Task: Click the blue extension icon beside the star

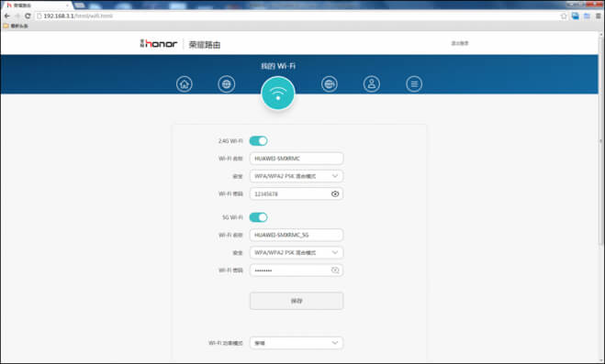Action: coord(576,16)
